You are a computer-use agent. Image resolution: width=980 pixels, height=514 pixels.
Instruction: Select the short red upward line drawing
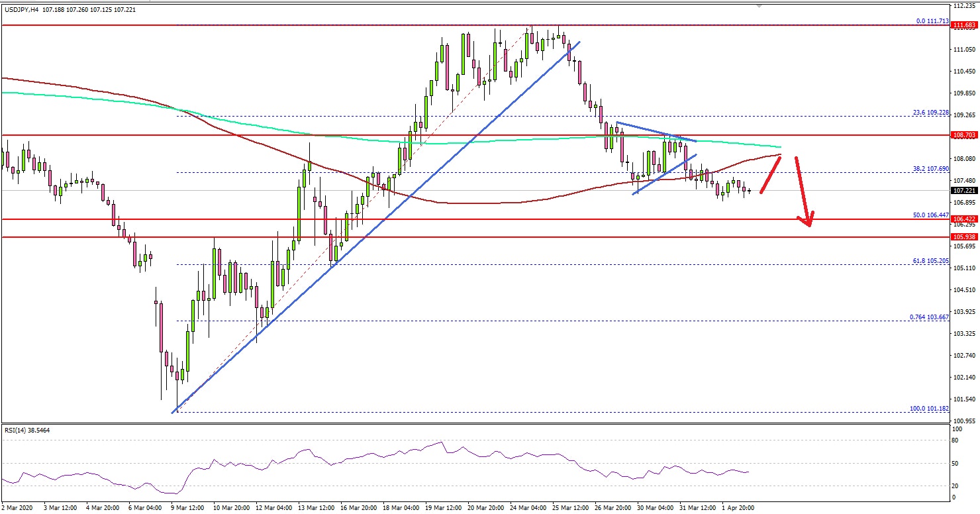pyautogui.click(x=771, y=174)
